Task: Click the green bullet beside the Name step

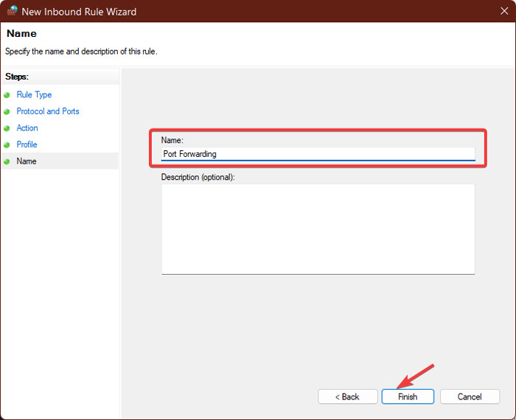Action: click(7, 161)
